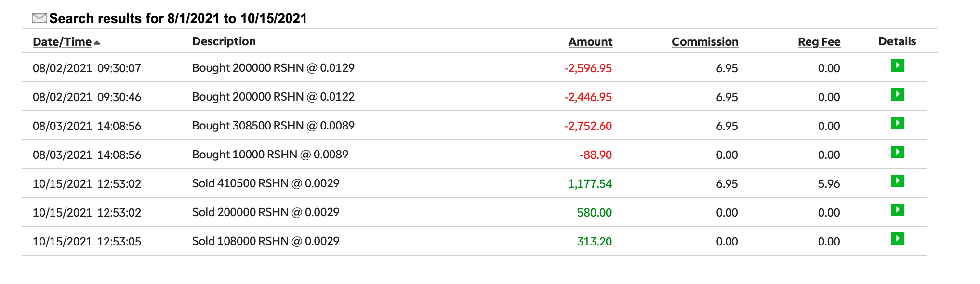
Task: Click the 5.96 Reg Fee value
Action: [x=829, y=184]
